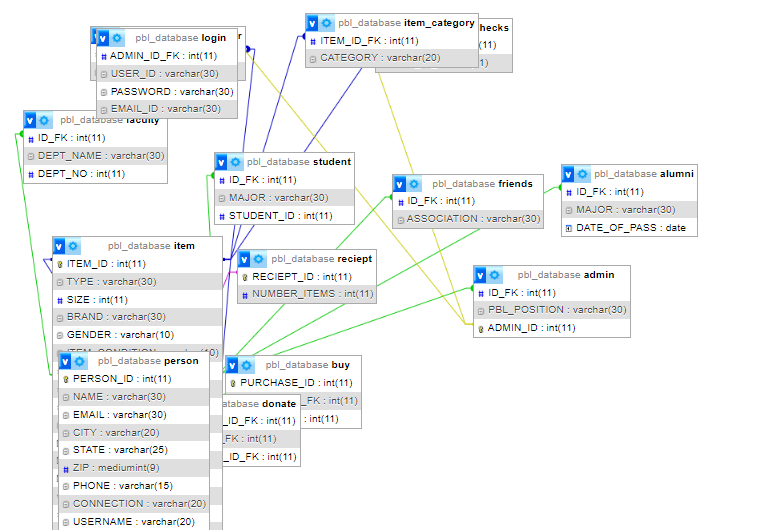Click the primary key icon beside ADMIN_ID
Viewport: 767px width, 530px height.
(480, 329)
